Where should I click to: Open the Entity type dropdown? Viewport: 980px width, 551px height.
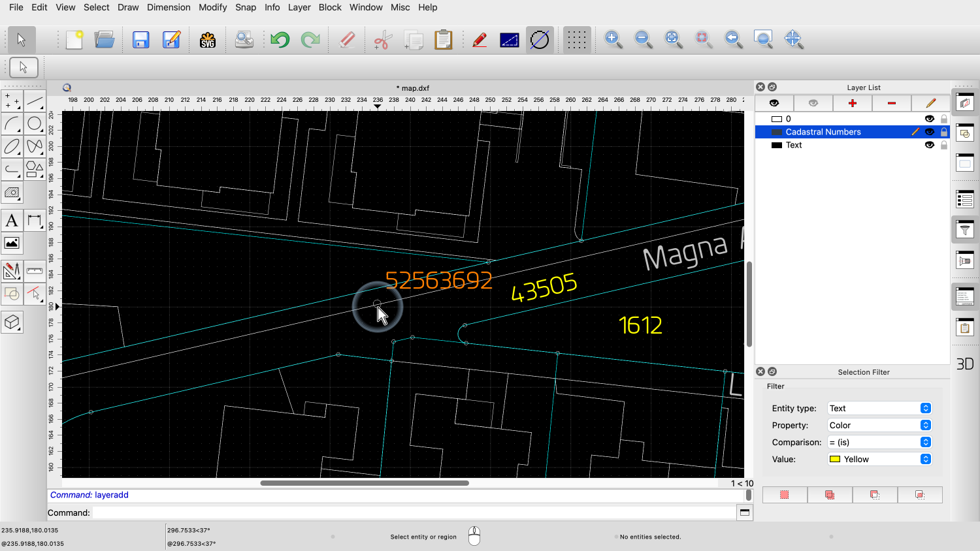coord(879,408)
